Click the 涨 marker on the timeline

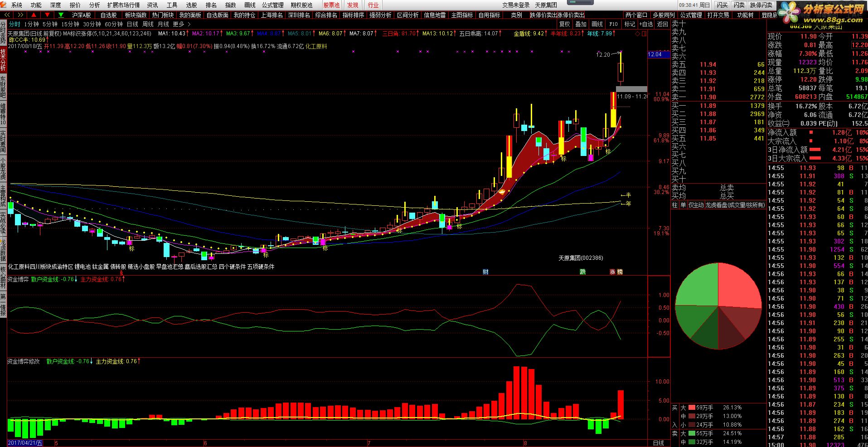click(x=613, y=272)
